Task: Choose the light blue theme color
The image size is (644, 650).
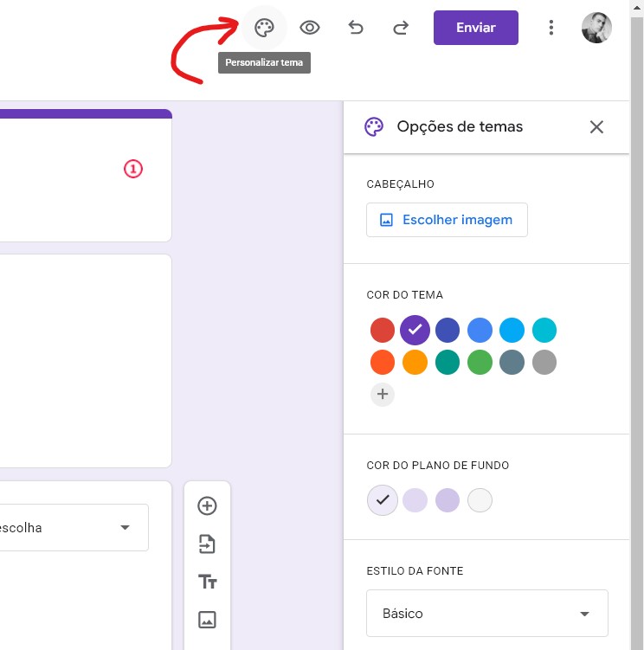Action: pyautogui.click(x=512, y=330)
